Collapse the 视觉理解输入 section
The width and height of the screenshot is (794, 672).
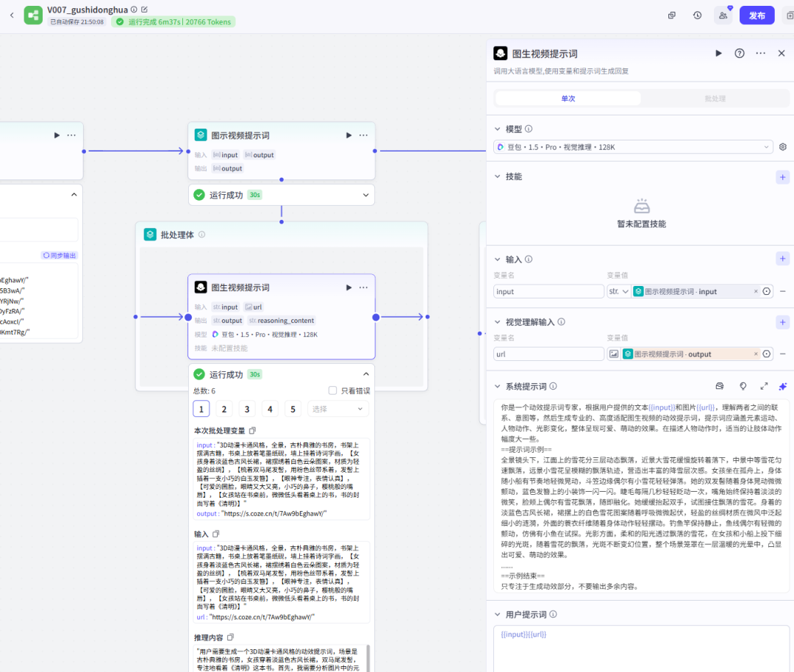(x=498, y=322)
